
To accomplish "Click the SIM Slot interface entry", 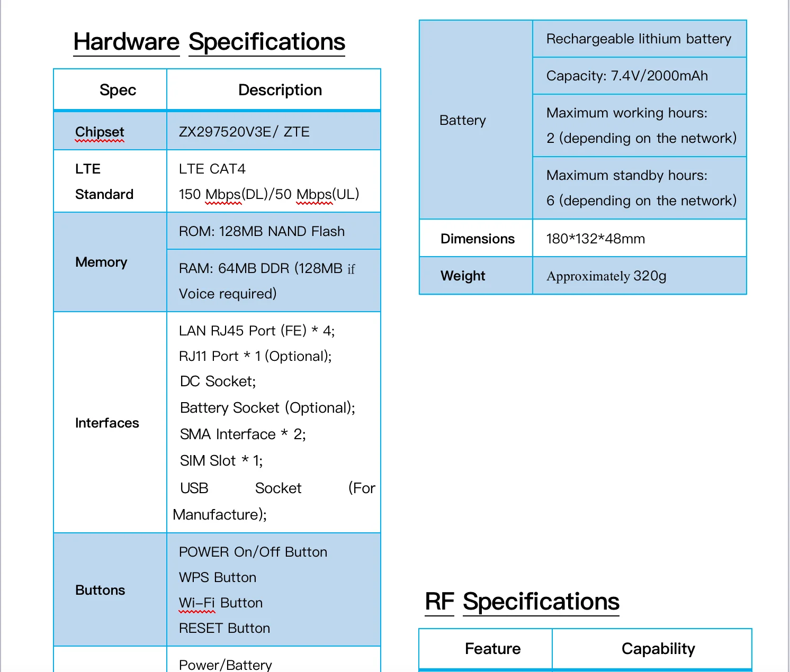I will tap(220, 460).
